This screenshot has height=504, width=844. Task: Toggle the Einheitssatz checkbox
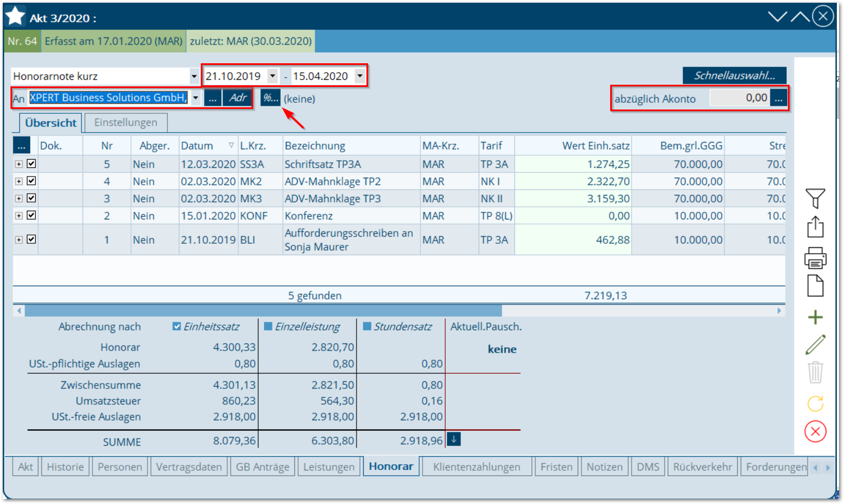177,326
